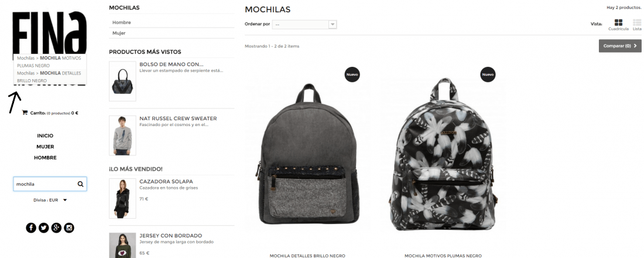
Task: Open the MUJER menu item
Action: point(45,147)
